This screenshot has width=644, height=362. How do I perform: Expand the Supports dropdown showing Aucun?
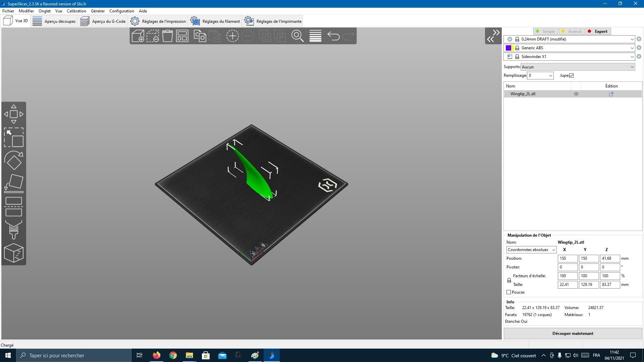[578, 67]
